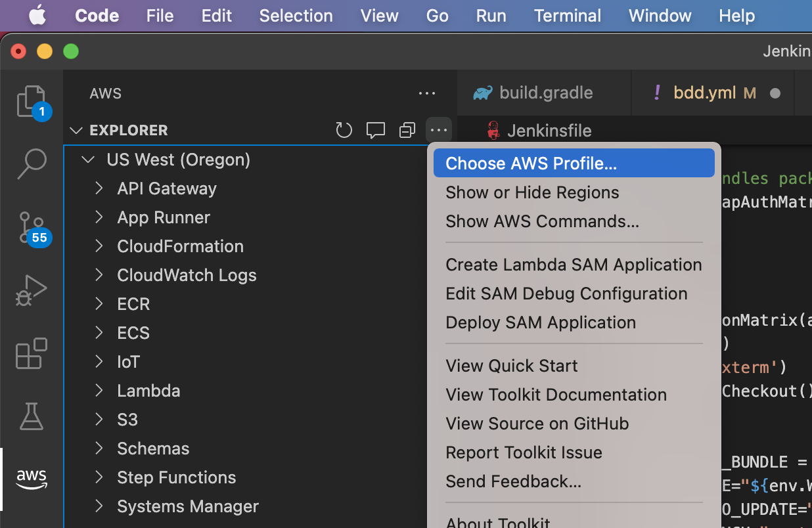Expand the S3 node

99,420
